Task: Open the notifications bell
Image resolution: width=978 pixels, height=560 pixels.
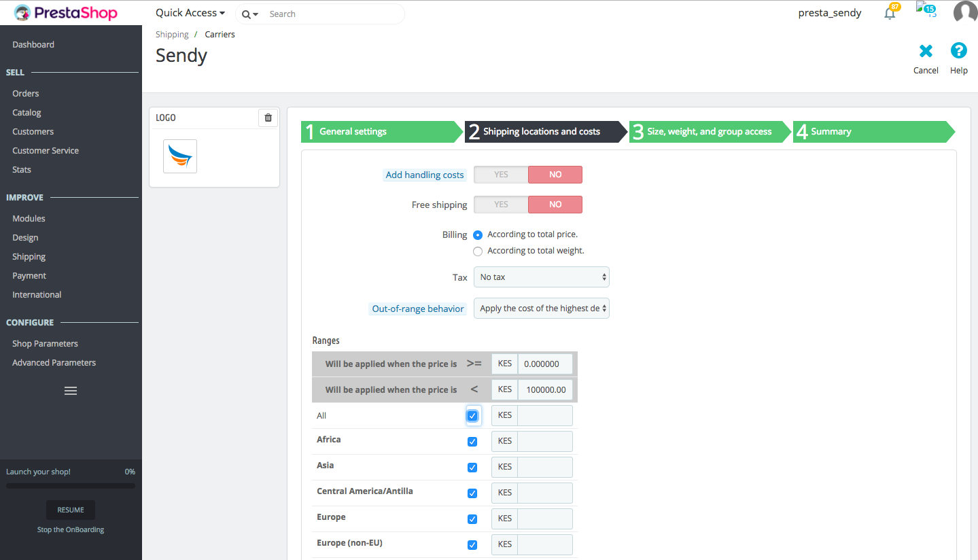Action: pyautogui.click(x=890, y=13)
